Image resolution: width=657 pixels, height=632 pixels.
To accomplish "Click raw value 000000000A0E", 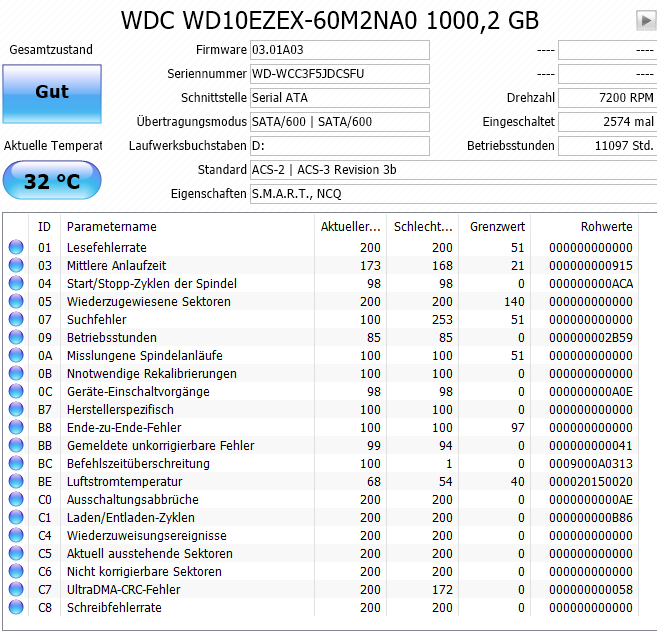I will click(x=591, y=391).
